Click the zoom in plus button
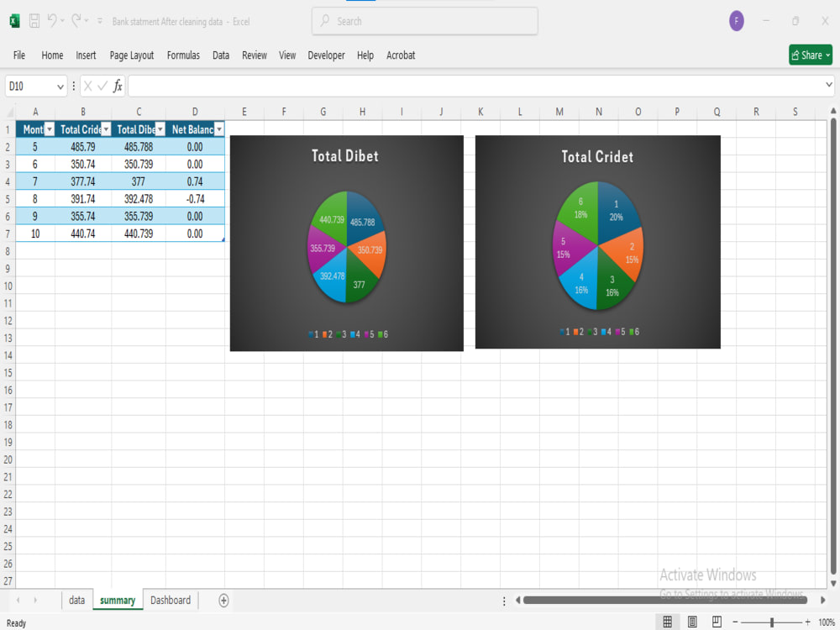840x630 pixels. [x=807, y=622]
